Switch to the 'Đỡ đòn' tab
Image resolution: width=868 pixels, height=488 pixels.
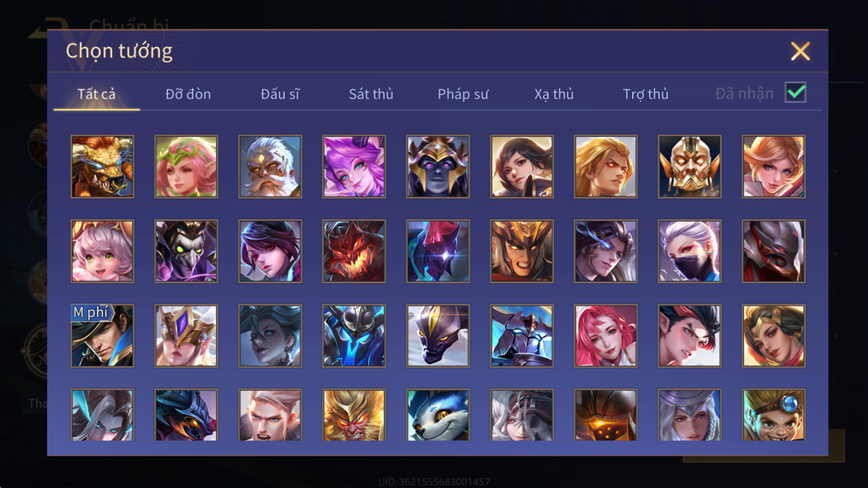pyautogui.click(x=188, y=94)
